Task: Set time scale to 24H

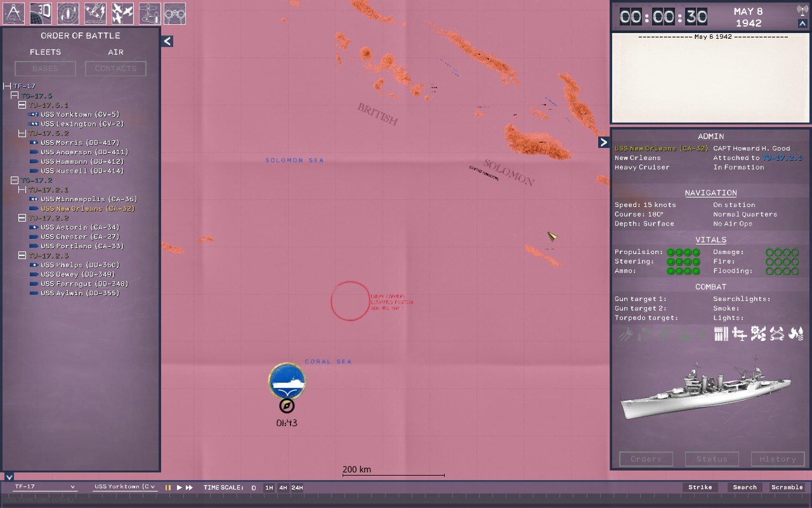Action: coord(297,488)
